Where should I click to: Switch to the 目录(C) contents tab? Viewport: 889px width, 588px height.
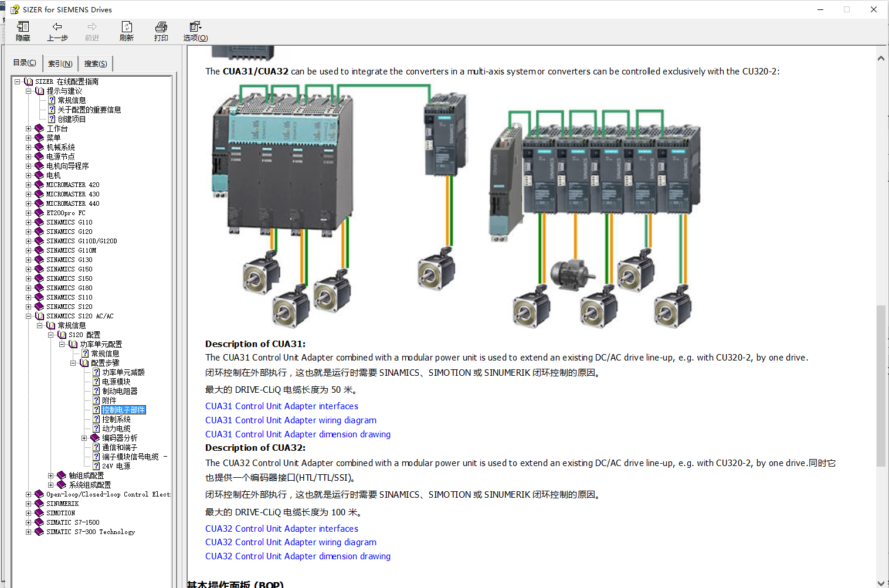pos(25,63)
